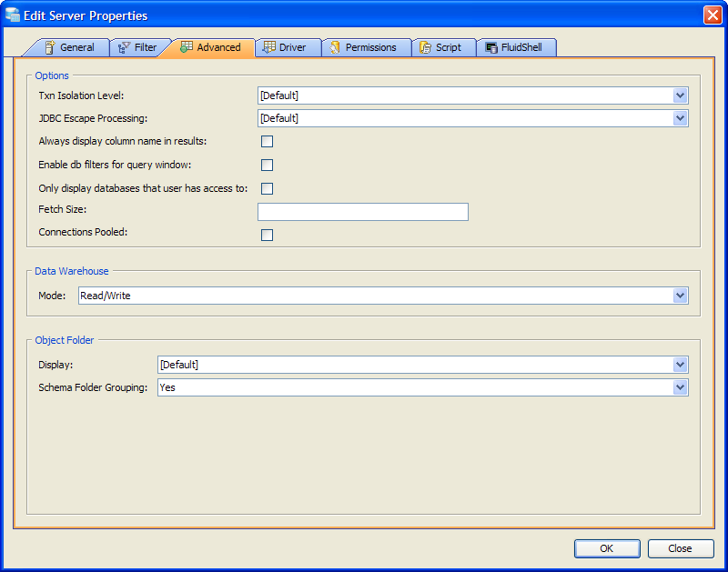Enable Always display column name in results
728x572 pixels.
pyautogui.click(x=267, y=142)
